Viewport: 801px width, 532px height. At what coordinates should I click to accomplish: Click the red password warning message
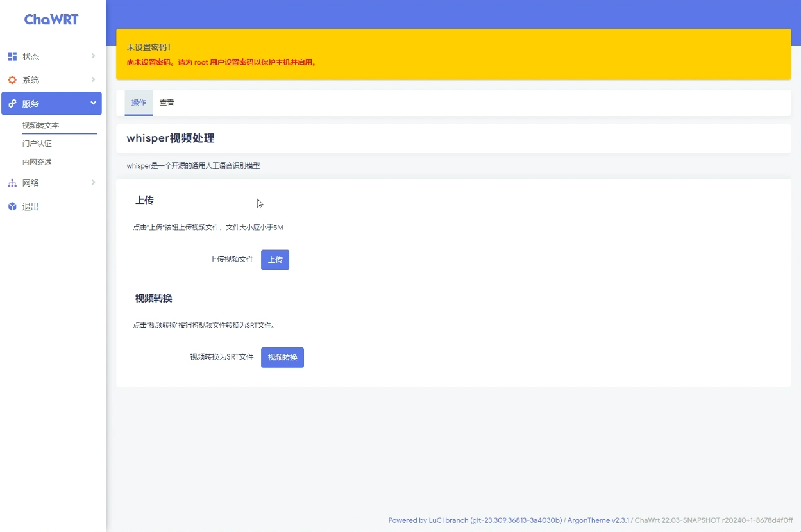(x=222, y=63)
